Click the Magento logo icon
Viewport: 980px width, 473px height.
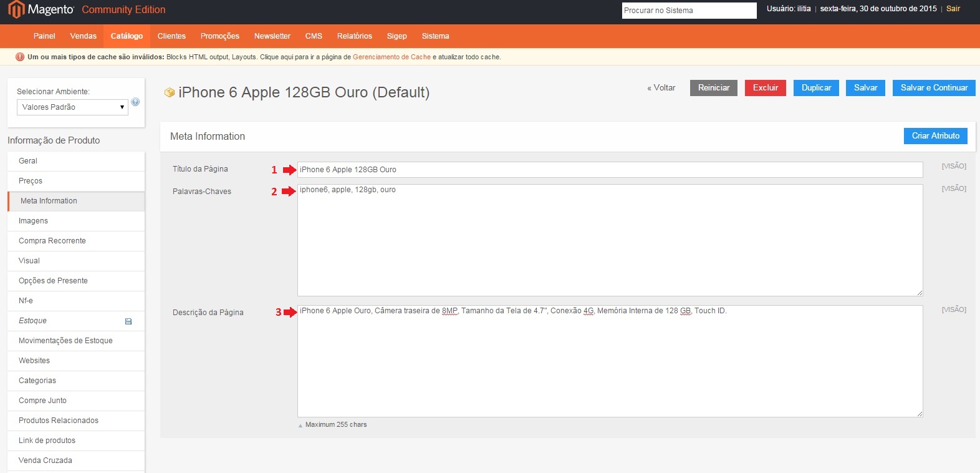click(16, 10)
